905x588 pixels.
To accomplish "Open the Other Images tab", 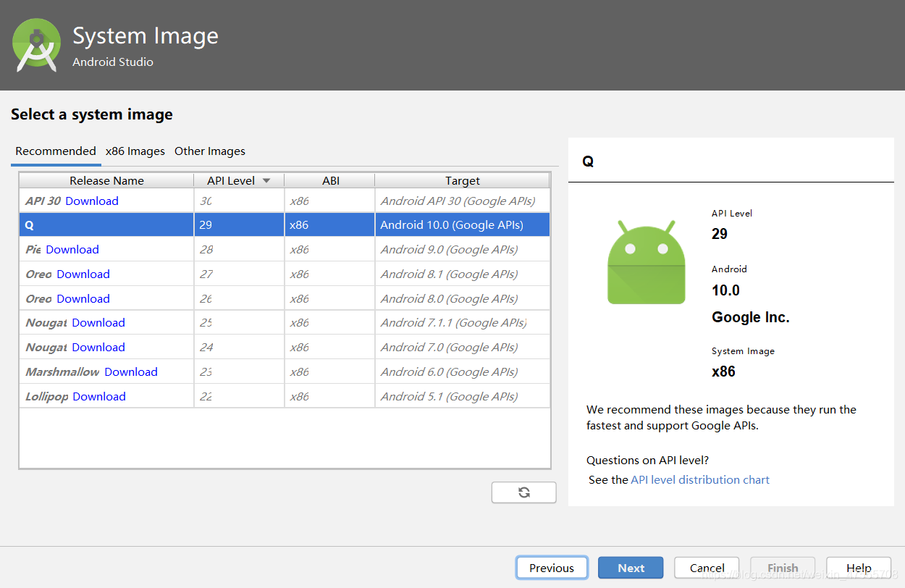I will click(x=210, y=151).
